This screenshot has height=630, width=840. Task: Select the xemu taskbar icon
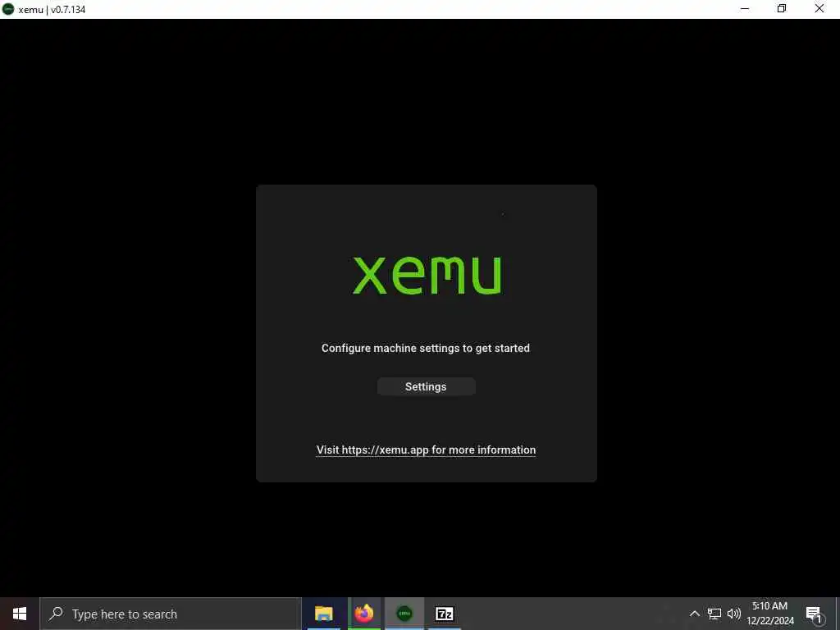(404, 614)
